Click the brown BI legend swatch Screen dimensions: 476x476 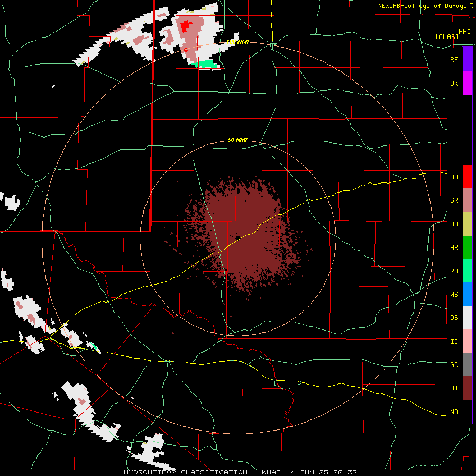(x=467, y=388)
